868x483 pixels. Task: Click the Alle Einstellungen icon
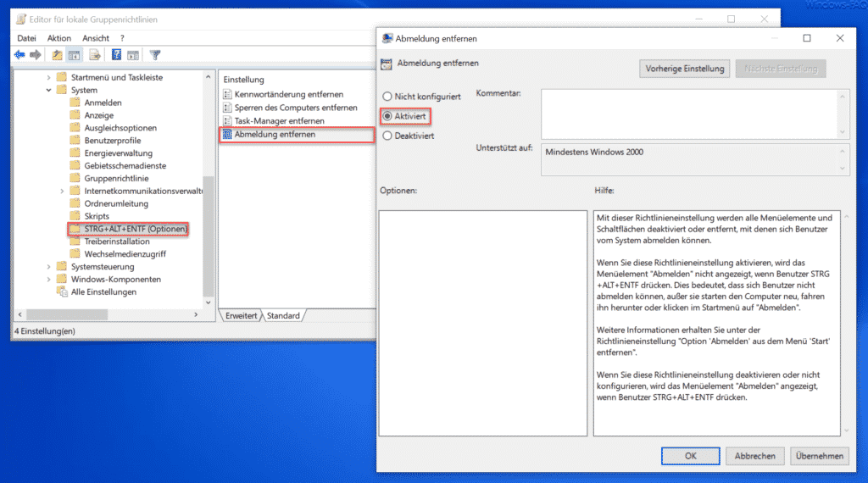pyautogui.click(x=62, y=291)
